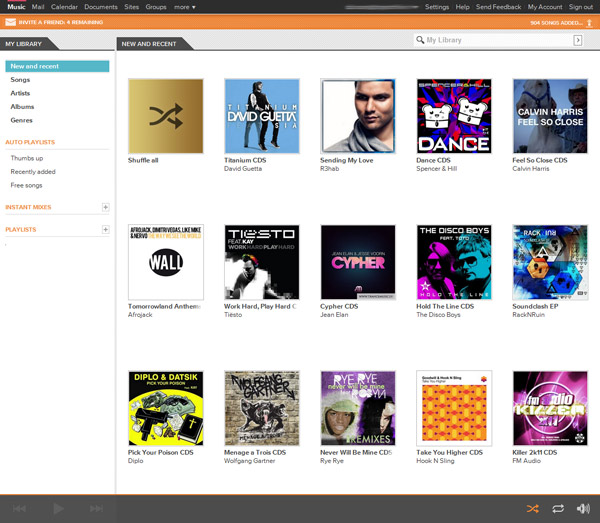Image resolution: width=600 pixels, height=523 pixels.
Task: Click artist name Calvin Harris
Action: (531, 169)
